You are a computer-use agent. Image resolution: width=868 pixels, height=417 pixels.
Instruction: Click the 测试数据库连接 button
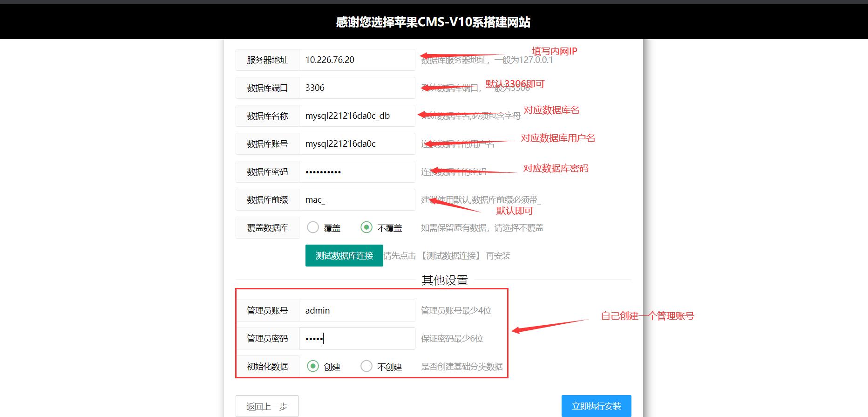344,255
